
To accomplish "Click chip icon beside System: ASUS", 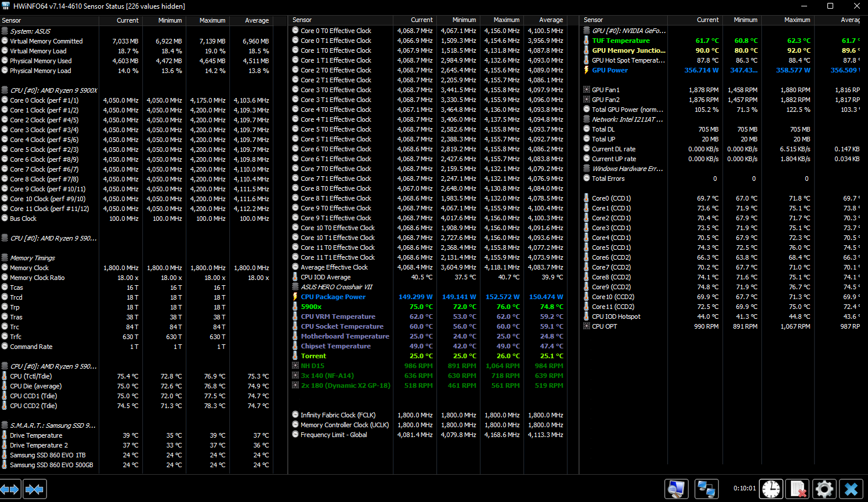I will point(5,31).
